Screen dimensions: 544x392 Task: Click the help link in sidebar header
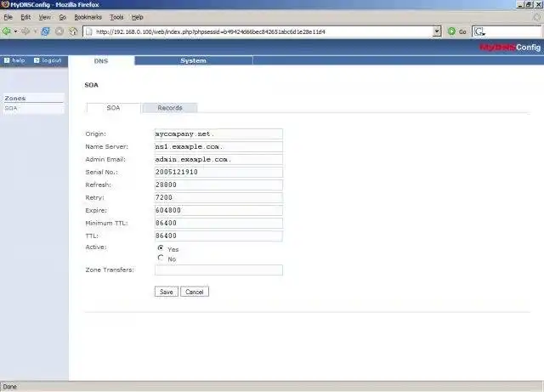click(19, 60)
